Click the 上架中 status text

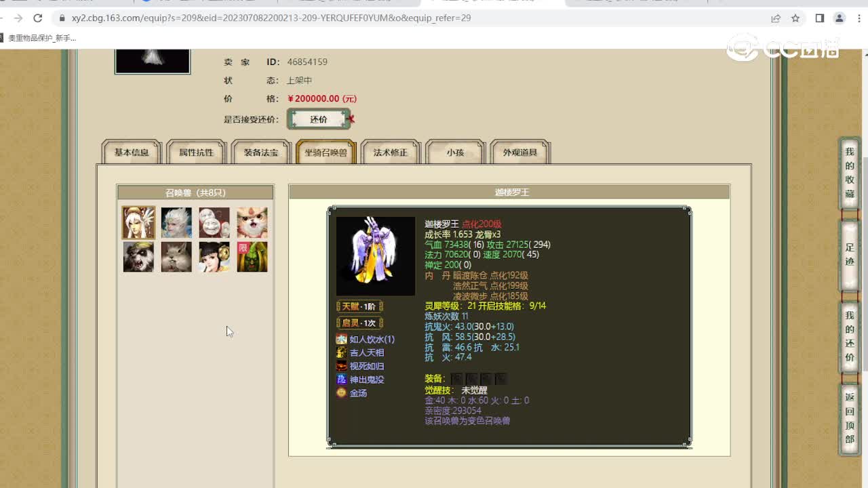coord(299,81)
